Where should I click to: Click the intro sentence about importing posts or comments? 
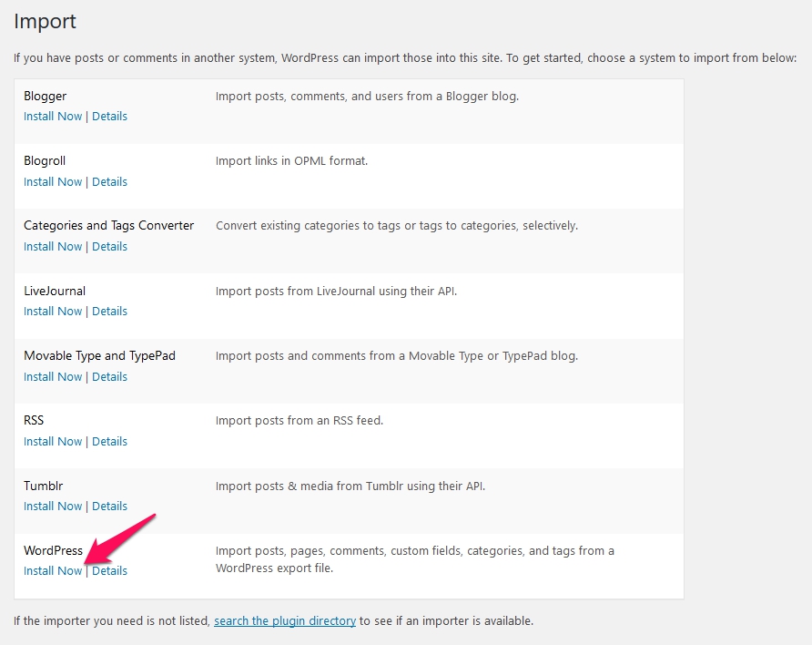click(405, 58)
